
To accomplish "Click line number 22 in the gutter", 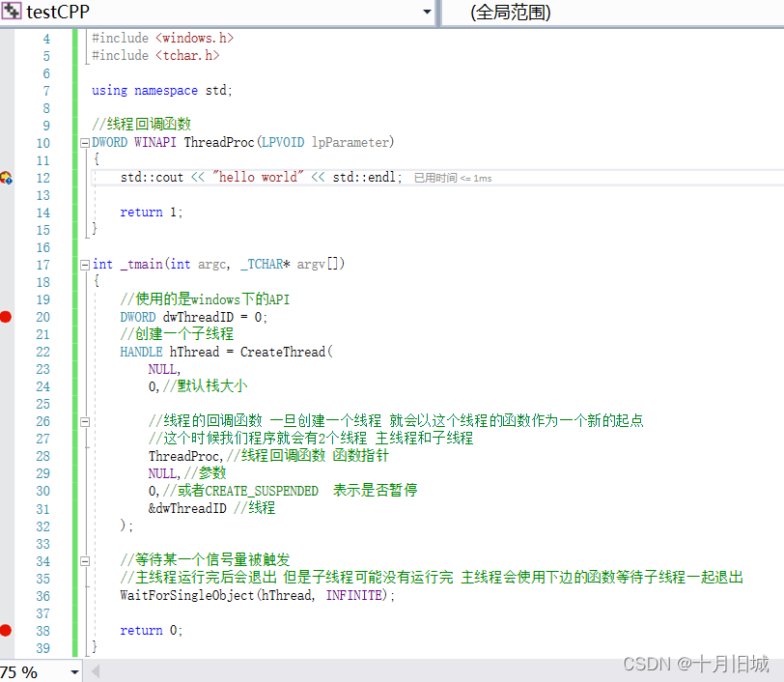I will click(x=43, y=352).
